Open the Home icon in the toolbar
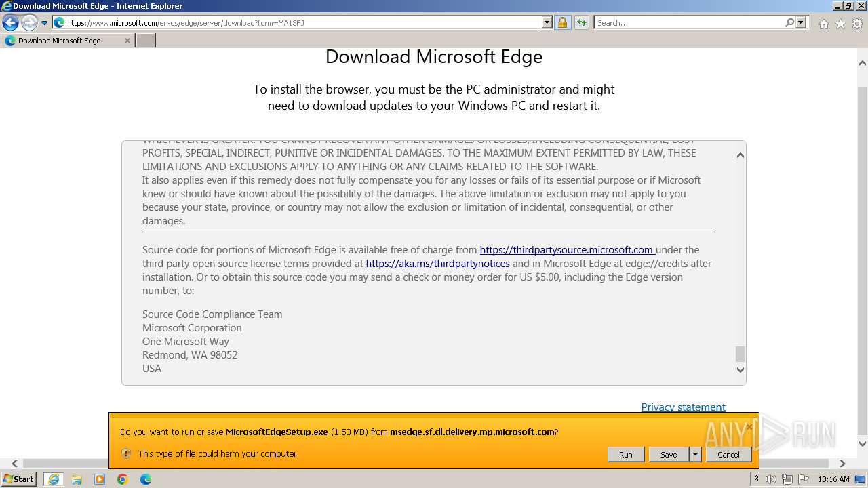The height and width of the screenshot is (488, 868). click(x=823, y=24)
